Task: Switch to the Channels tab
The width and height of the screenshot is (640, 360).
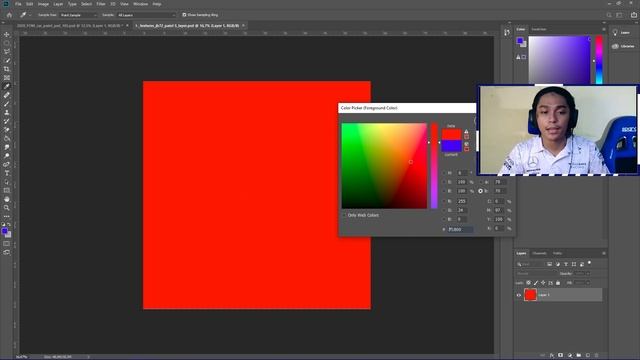Action: [539, 253]
